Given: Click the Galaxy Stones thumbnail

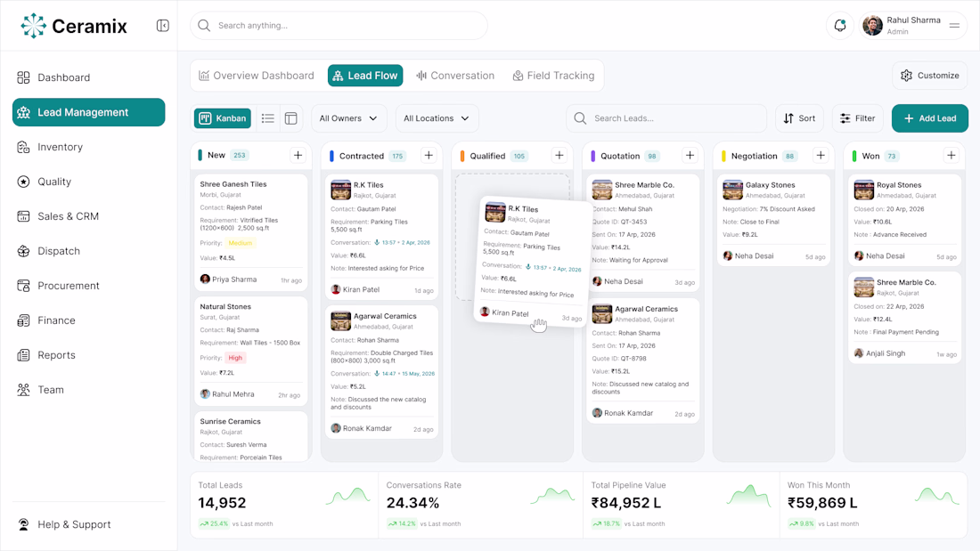Looking at the screenshot, I should (x=732, y=190).
